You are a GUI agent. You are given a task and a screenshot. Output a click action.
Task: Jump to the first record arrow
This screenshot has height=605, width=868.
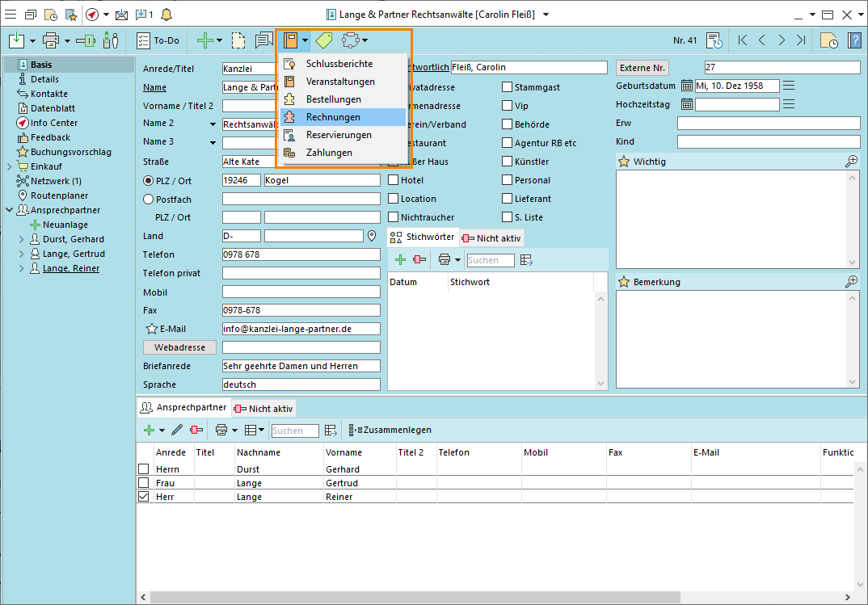[x=743, y=40]
